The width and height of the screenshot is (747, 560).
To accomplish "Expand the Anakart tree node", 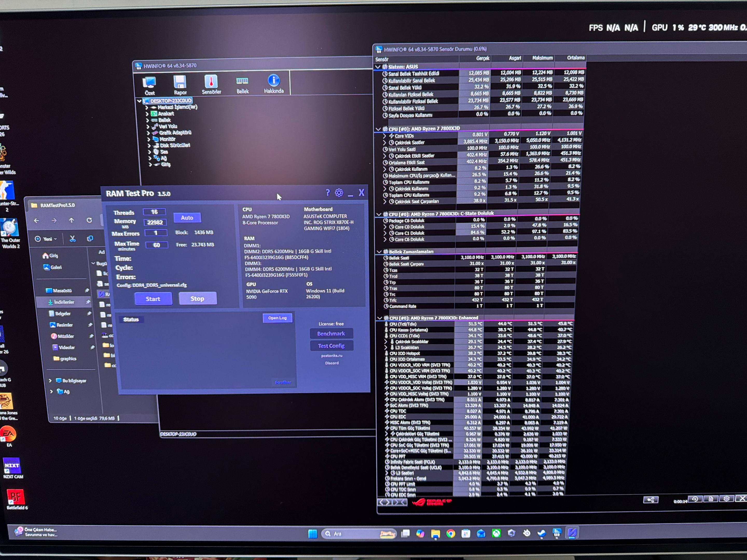I will pyautogui.click(x=147, y=114).
